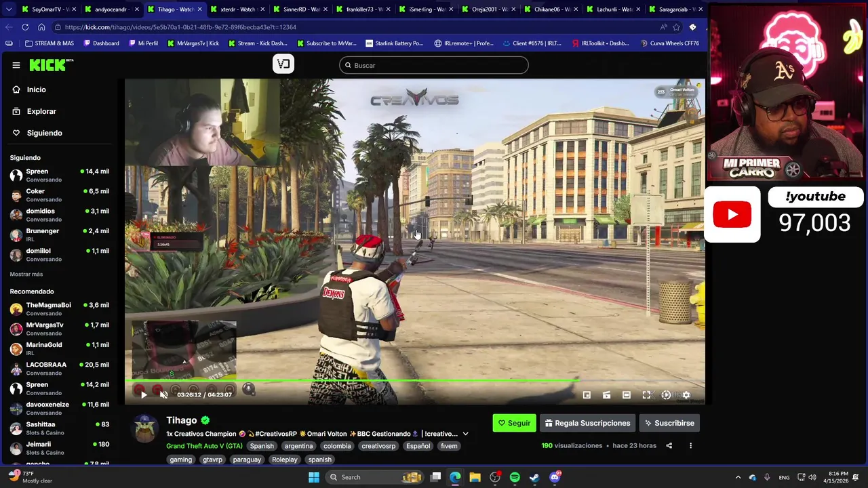This screenshot has width=868, height=488.
Task: Toggle theater mode on the player
Action: [627, 394]
